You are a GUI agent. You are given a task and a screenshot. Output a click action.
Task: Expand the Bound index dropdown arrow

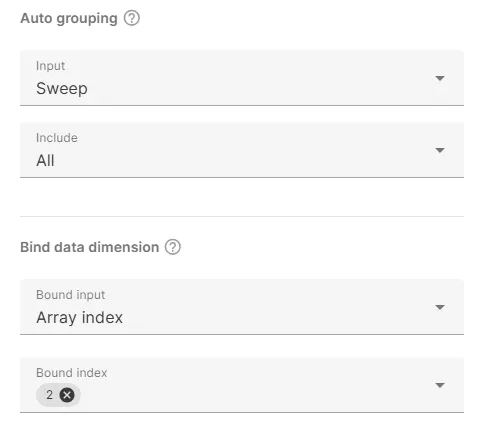[440, 385]
